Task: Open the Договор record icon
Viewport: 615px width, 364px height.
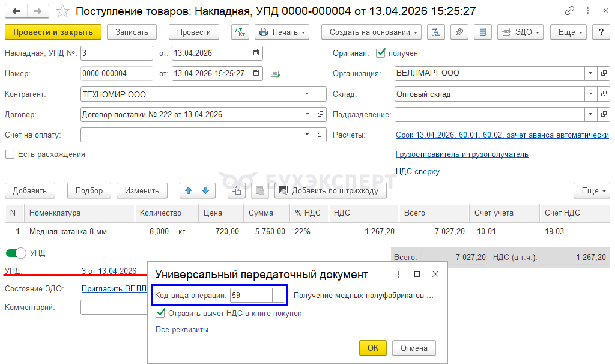Action: [x=321, y=114]
